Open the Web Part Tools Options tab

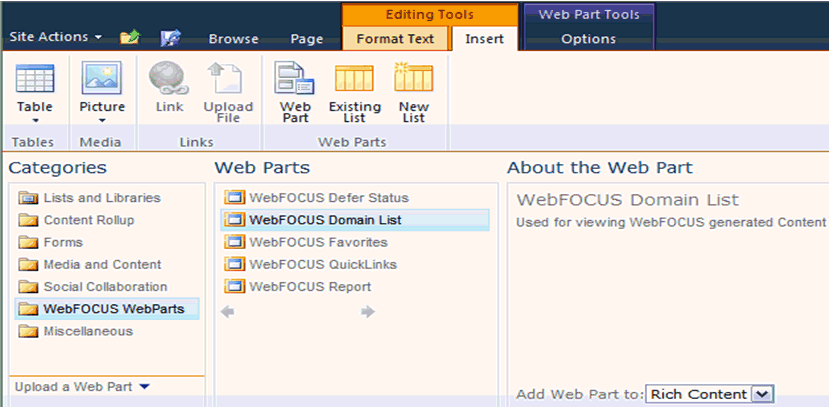coord(588,39)
